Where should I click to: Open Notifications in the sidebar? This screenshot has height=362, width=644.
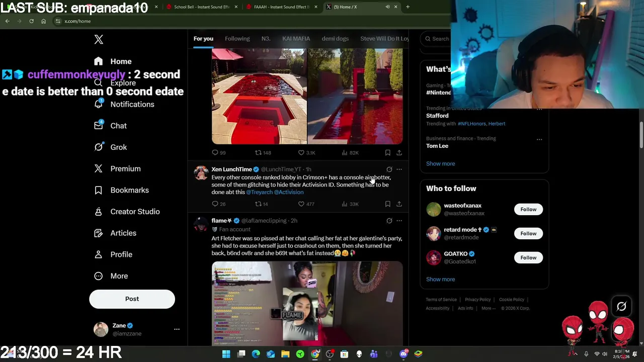tap(124, 104)
